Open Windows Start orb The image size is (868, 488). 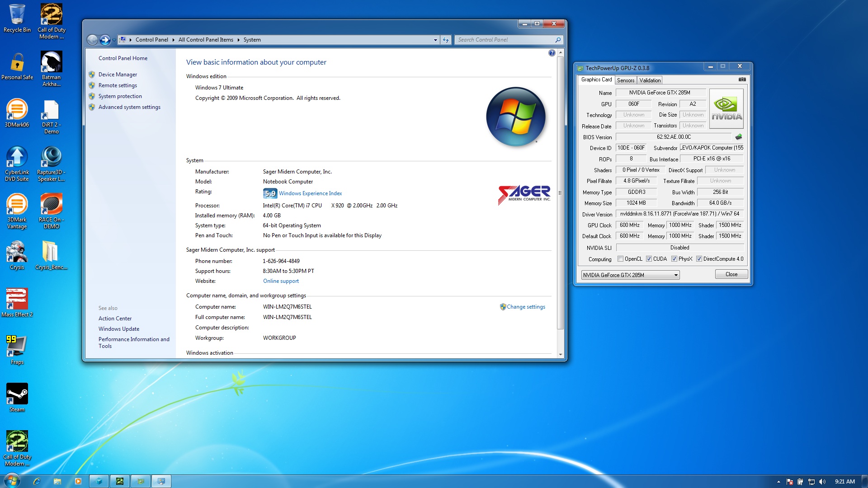click(12, 481)
